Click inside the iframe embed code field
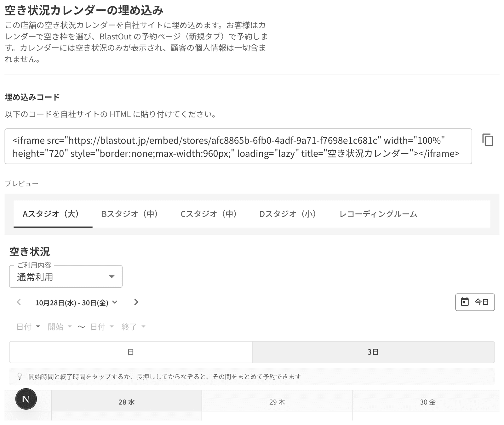Screen dimensions: 504x425 click(x=238, y=146)
